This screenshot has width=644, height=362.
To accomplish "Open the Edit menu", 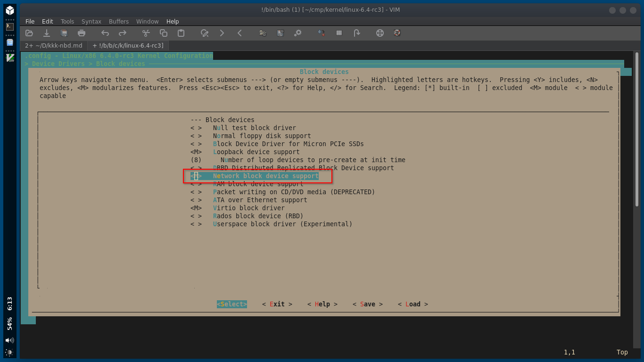I will (48, 21).
